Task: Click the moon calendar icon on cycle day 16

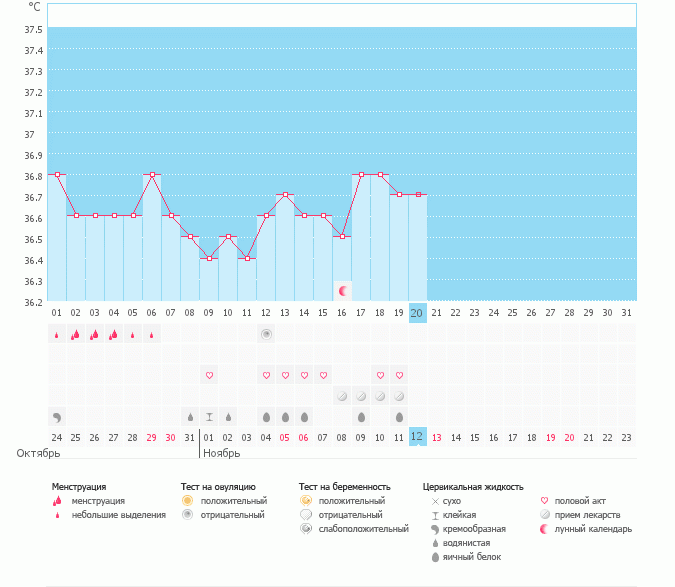Action: 343,291
